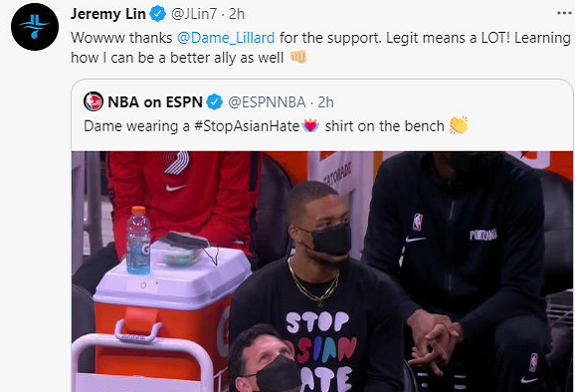
Task: Open the @ESPNNBA handle
Action: point(267,102)
